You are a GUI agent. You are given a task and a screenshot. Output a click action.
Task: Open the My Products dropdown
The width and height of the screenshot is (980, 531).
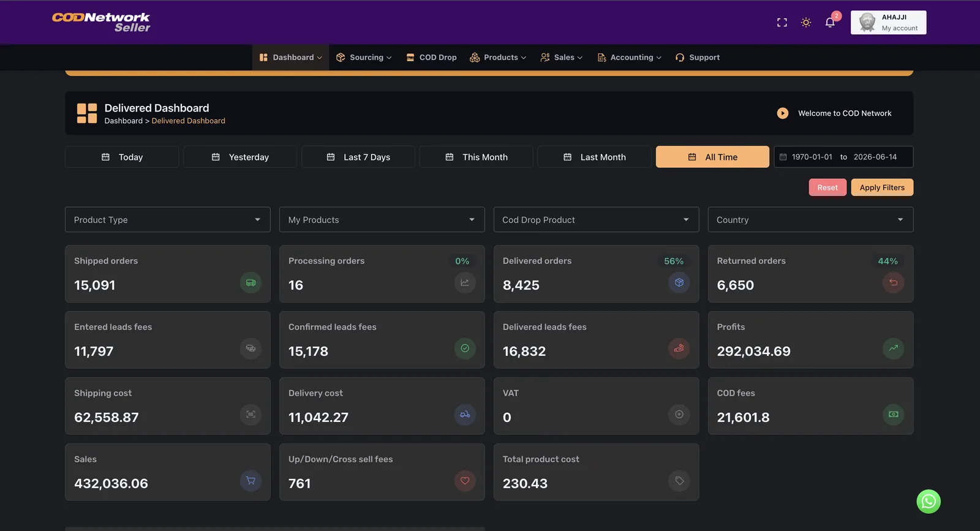pos(382,220)
